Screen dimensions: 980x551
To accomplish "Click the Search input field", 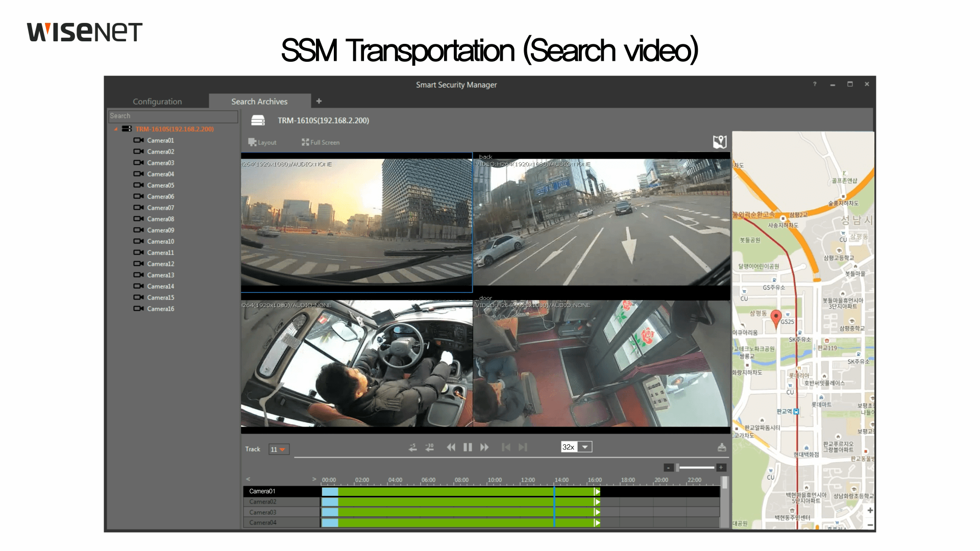I will click(173, 116).
